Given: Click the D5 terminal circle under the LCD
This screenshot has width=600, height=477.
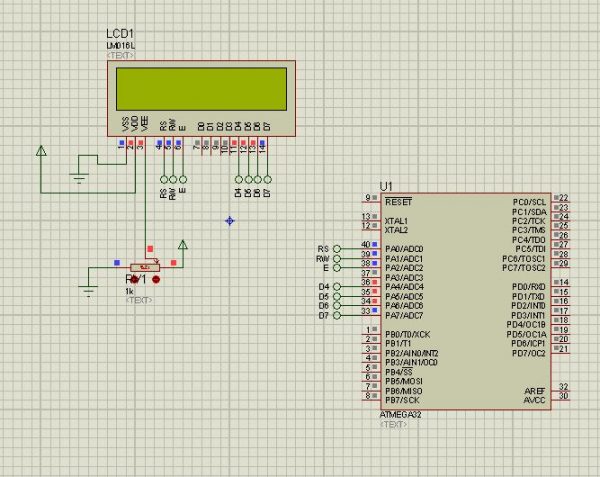Looking at the screenshot, I should (249, 179).
